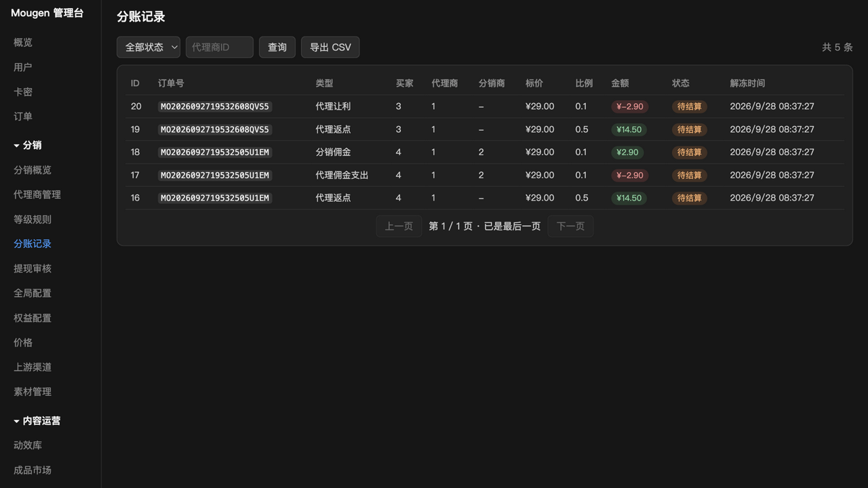Image resolution: width=868 pixels, height=488 pixels.
Task: Click the 代理让利 type cell
Action: 333,106
